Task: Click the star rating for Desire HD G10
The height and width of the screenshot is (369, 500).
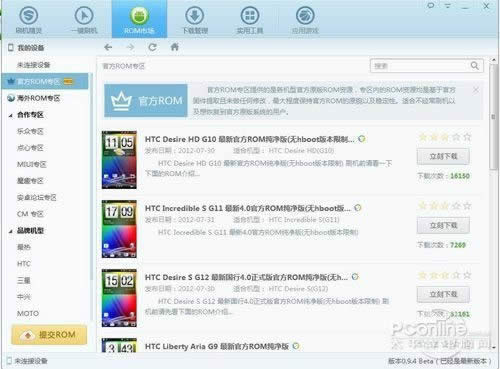Action: point(445,137)
